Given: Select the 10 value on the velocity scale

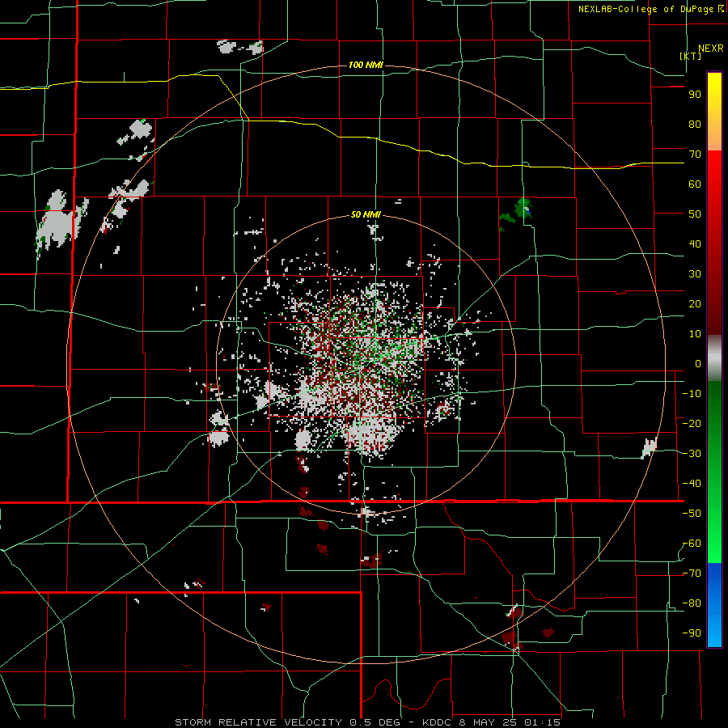Looking at the screenshot, I should pos(695,334).
